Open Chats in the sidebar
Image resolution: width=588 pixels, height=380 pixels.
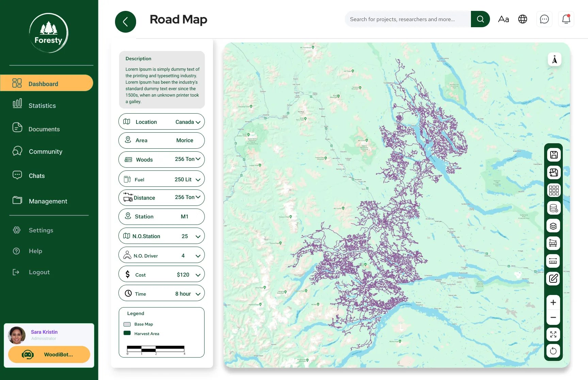pos(29,176)
